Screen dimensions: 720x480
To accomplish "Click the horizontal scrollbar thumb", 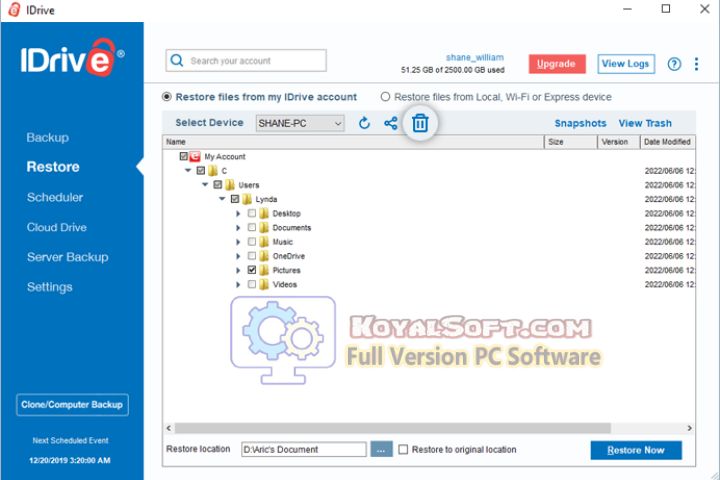I will coord(393,428).
